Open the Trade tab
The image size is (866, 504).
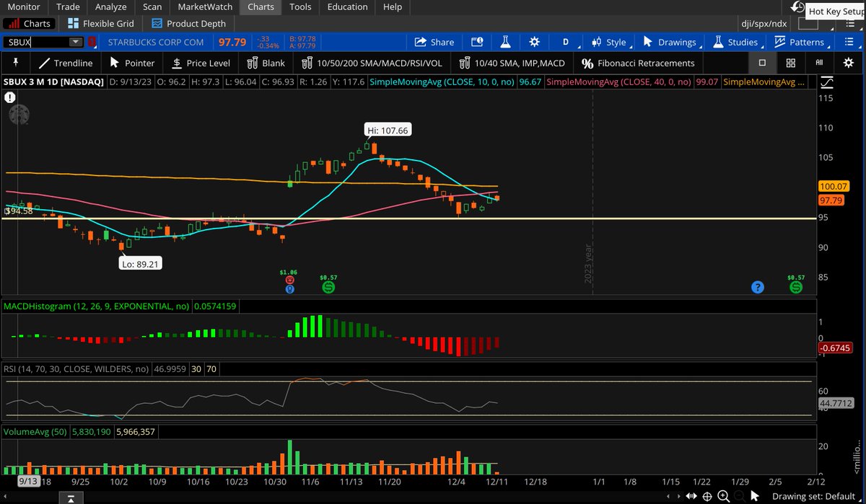[68, 6]
